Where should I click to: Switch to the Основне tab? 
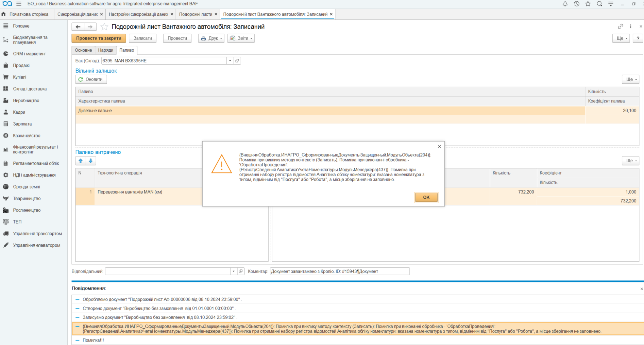[83, 50]
